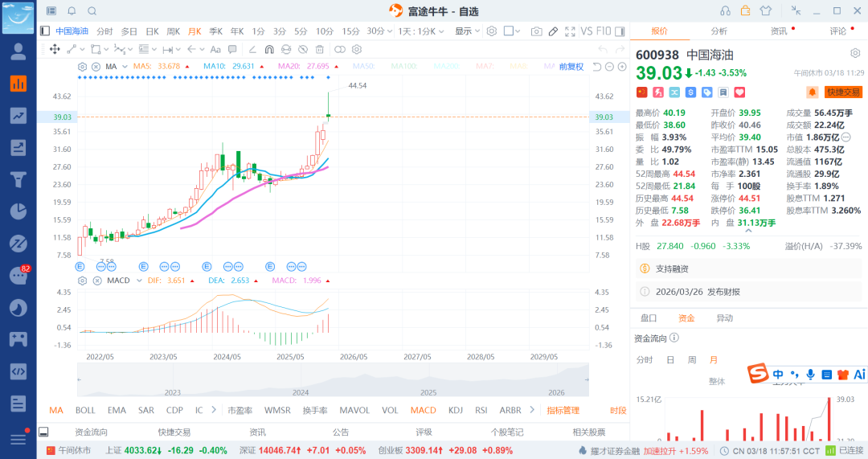This screenshot has width=868, height=459.
Task: Select the drawing pen icon on chart toolbar
Action: [x=553, y=31]
